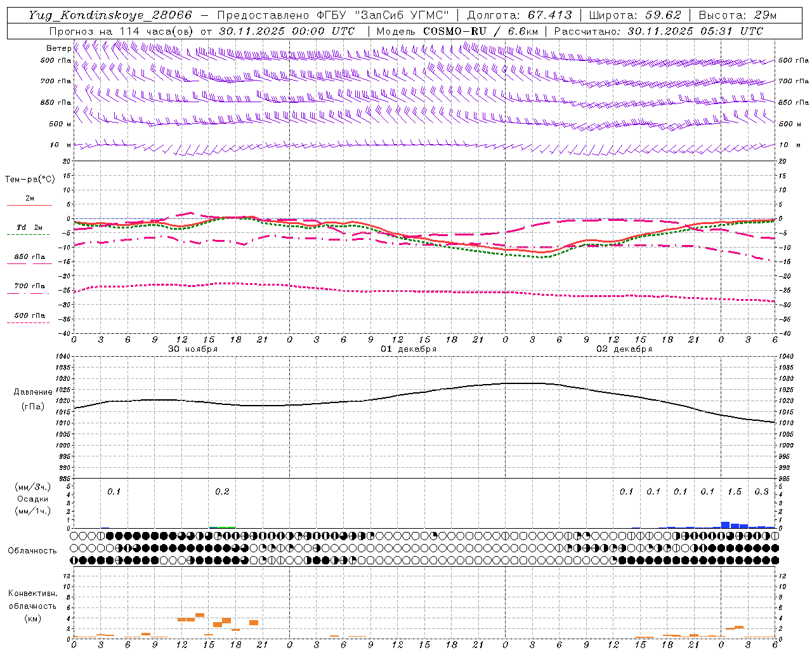This screenshot has width=812, height=650.
Task: Click the 0.2 precipitation value
Action: point(222,491)
